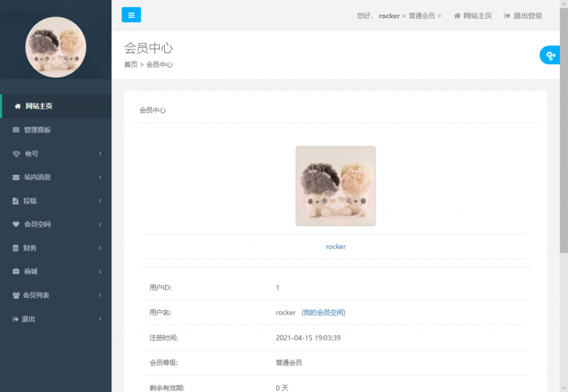Click 退出登录 in the top header
Image resolution: width=568 pixels, height=392 pixels.
pyautogui.click(x=523, y=16)
